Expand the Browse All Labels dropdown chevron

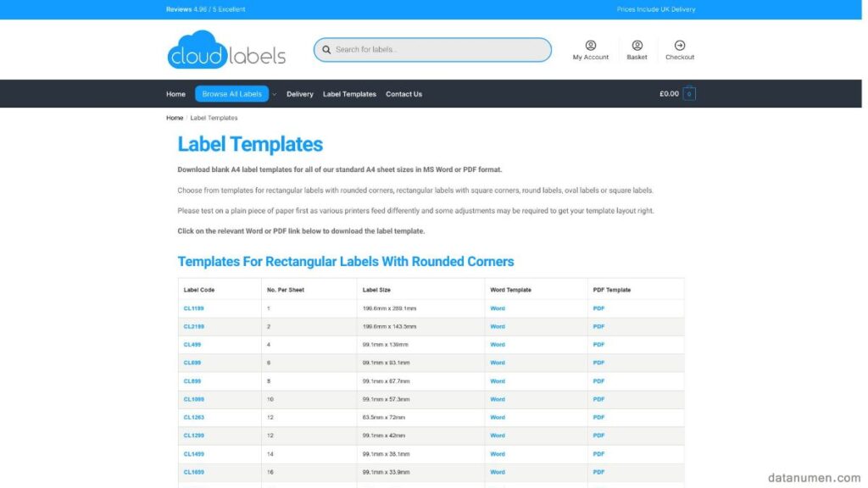tap(273, 94)
